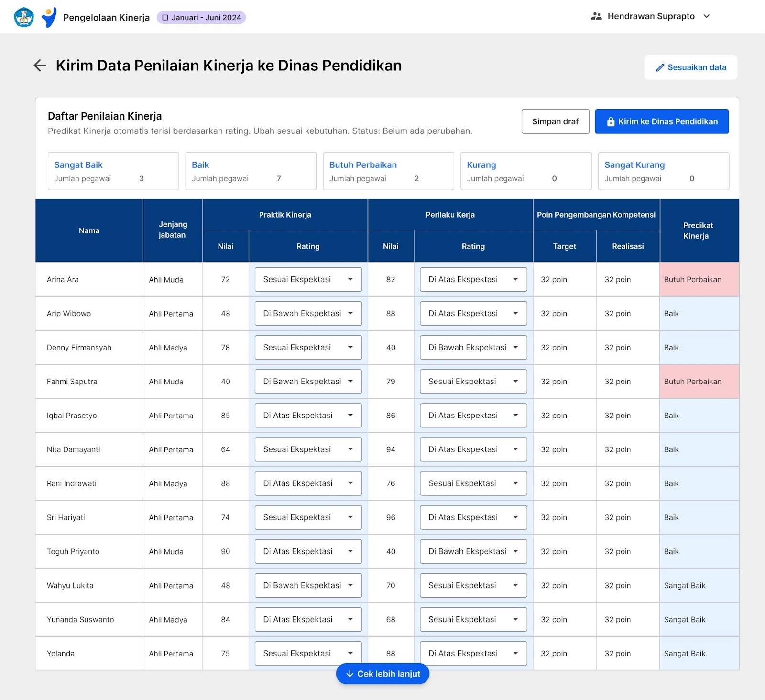The width and height of the screenshot is (765, 700).
Task: Click the Nama column header
Action: point(89,230)
